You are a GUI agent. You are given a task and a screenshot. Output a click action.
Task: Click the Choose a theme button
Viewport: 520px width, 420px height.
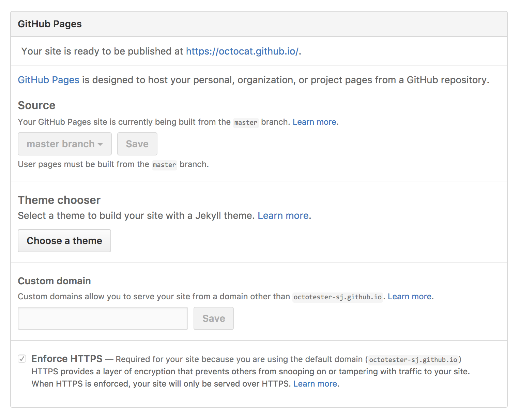64,241
